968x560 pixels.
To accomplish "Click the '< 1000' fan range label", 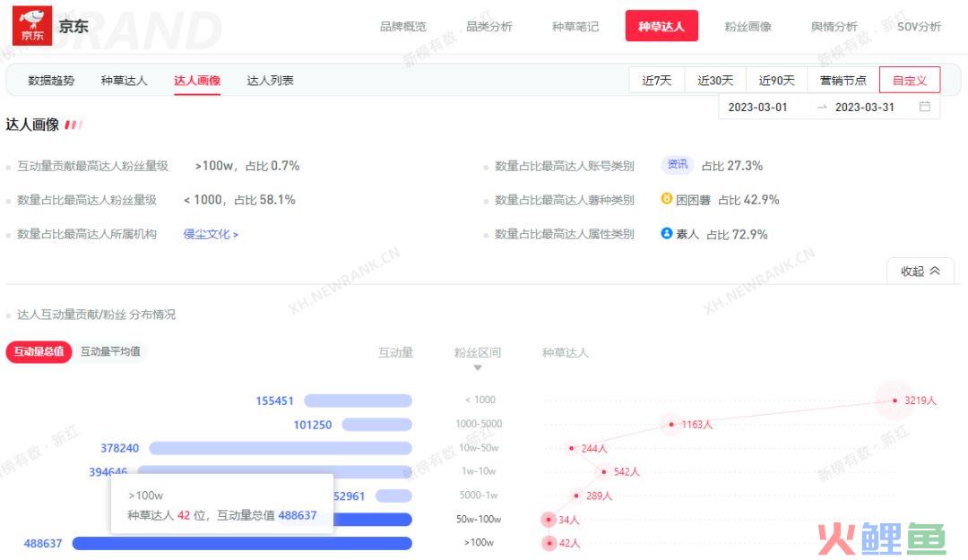I will (480, 400).
